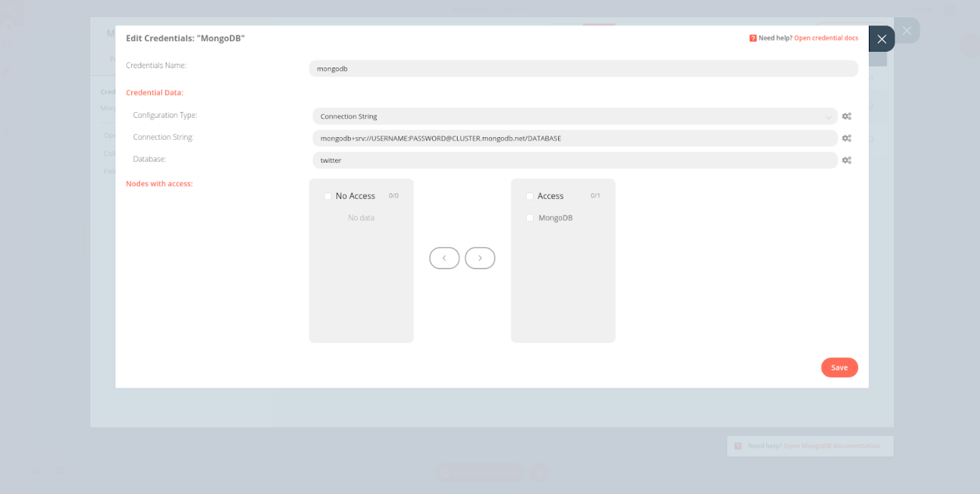The height and width of the screenshot is (494, 980).
Task: Click right arrow to grant node access
Action: point(480,258)
